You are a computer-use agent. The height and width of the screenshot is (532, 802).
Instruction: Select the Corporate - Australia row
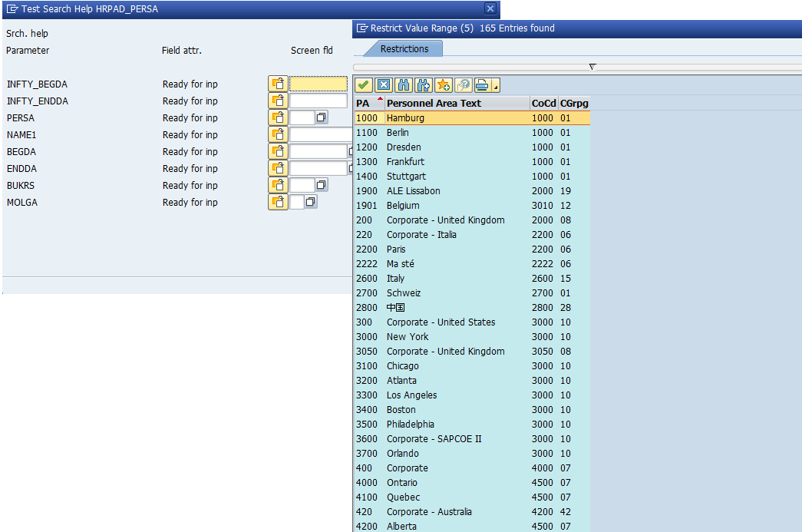click(x=472, y=511)
